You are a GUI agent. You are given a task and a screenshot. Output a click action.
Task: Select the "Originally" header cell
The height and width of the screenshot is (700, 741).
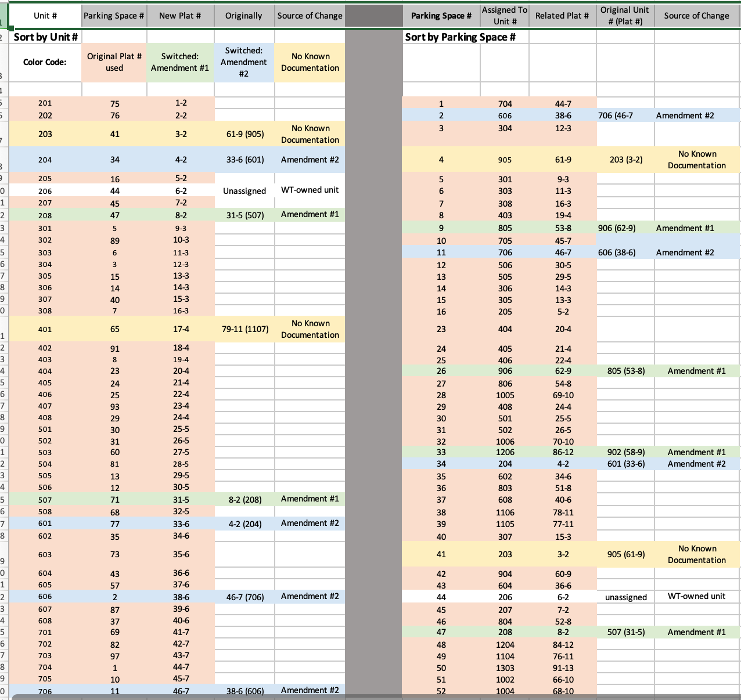tap(244, 16)
